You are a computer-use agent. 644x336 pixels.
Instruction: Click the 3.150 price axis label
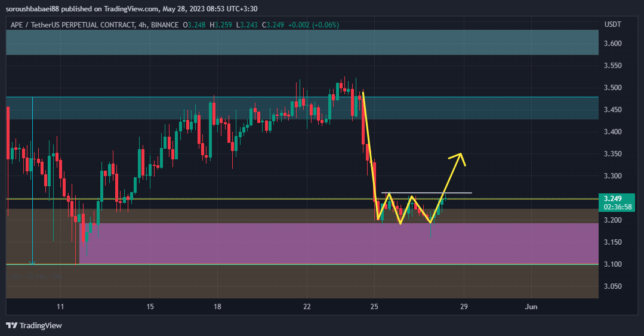[613, 242]
